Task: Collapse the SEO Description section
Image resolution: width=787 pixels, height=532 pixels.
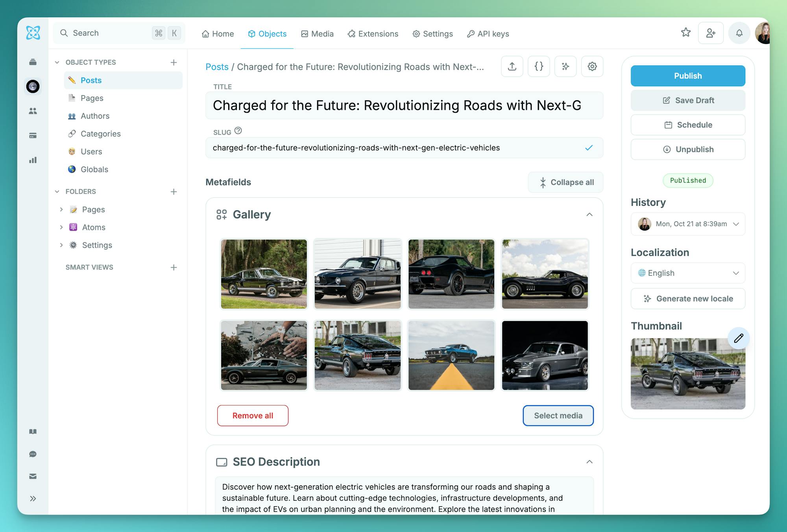Action: [x=589, y=462]
